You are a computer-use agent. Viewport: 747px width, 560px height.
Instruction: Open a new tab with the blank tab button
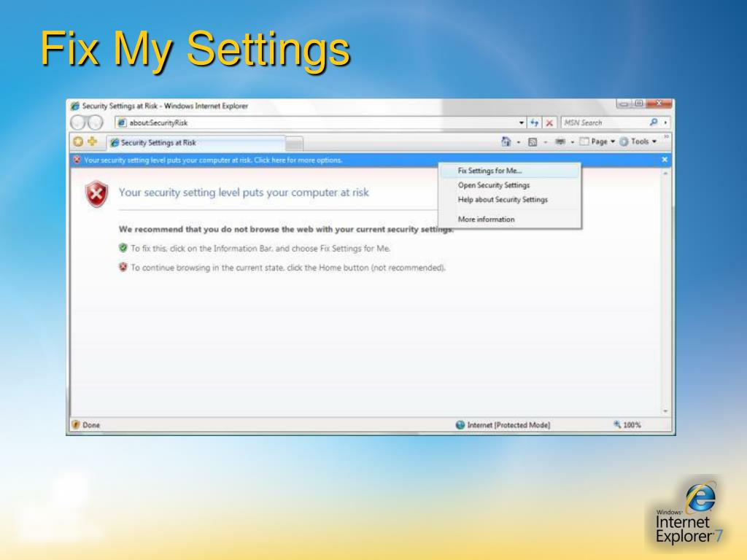295,143
